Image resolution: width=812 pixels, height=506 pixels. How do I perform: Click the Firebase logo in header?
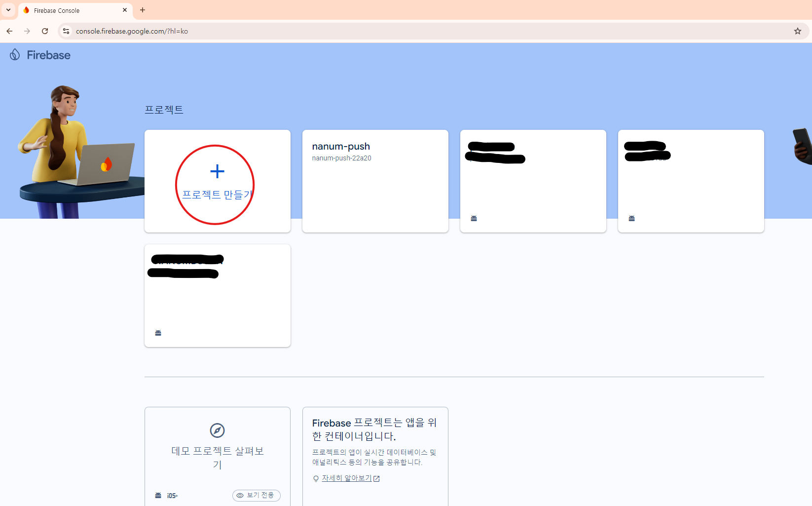(40, 55)
